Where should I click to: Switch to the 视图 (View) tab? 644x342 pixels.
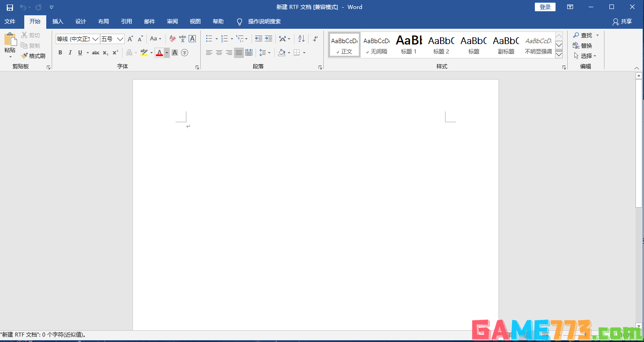195,22
